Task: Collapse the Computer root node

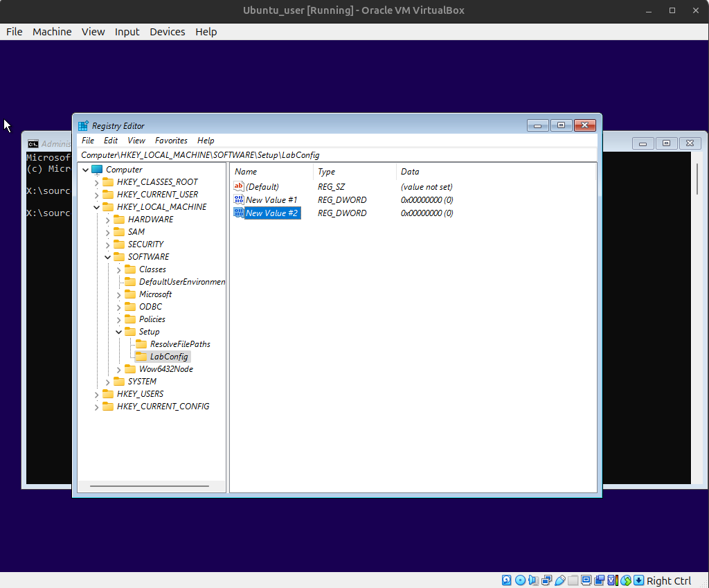Action: point(85,170)
